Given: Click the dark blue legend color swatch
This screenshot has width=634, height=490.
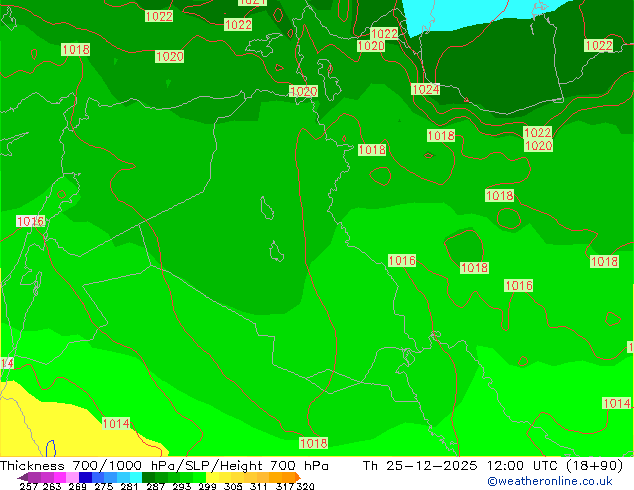Looking at the screenshot, I should (x=85, y=477).
